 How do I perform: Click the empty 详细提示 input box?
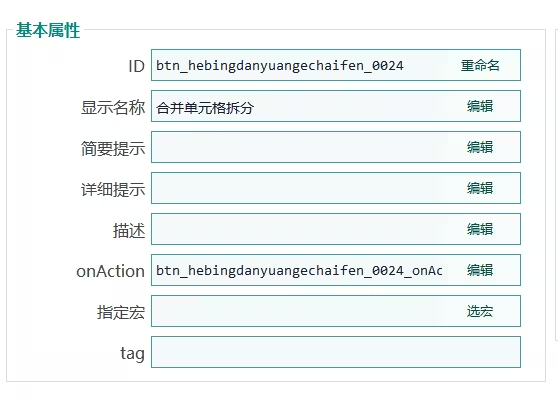(299, 188)
